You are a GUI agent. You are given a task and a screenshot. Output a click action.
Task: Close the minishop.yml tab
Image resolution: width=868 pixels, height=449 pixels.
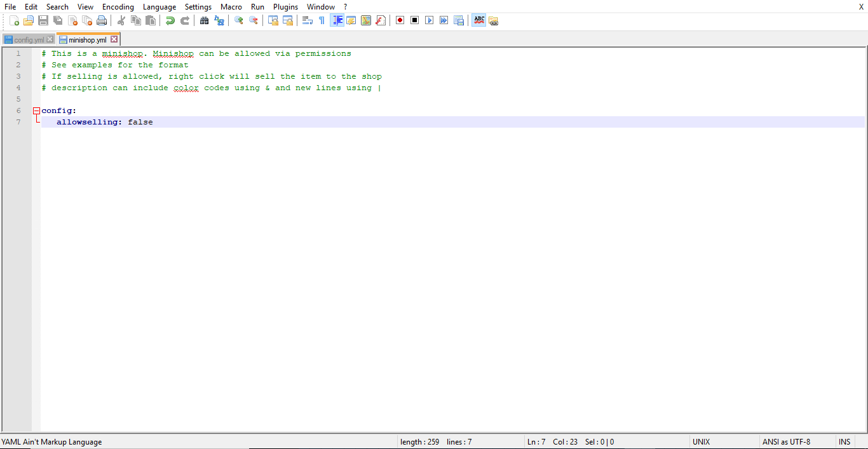point(114,40)
